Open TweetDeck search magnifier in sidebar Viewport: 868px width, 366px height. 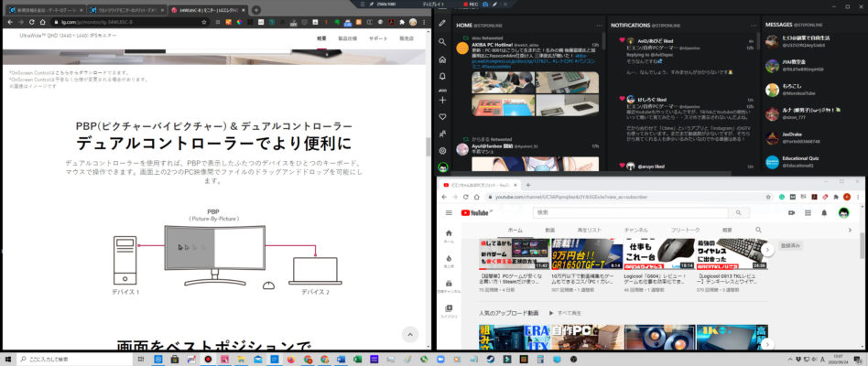[x=441, y=42]
